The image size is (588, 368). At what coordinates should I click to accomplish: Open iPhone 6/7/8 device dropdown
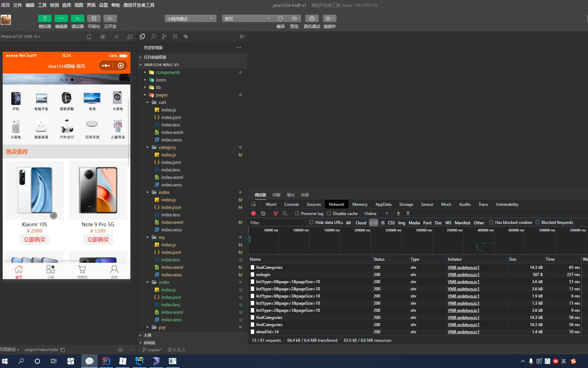coord(20,36)
